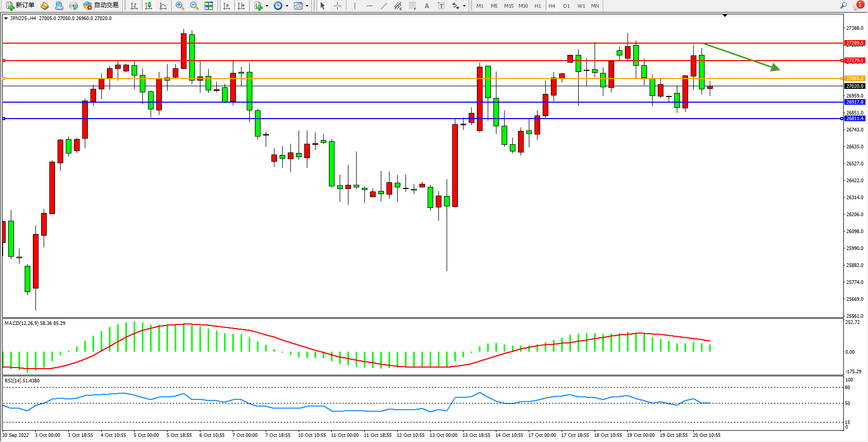Open the search magnifier at top right
The width and height of the screenshot is (868, 442).
click(x=843, y=6)
